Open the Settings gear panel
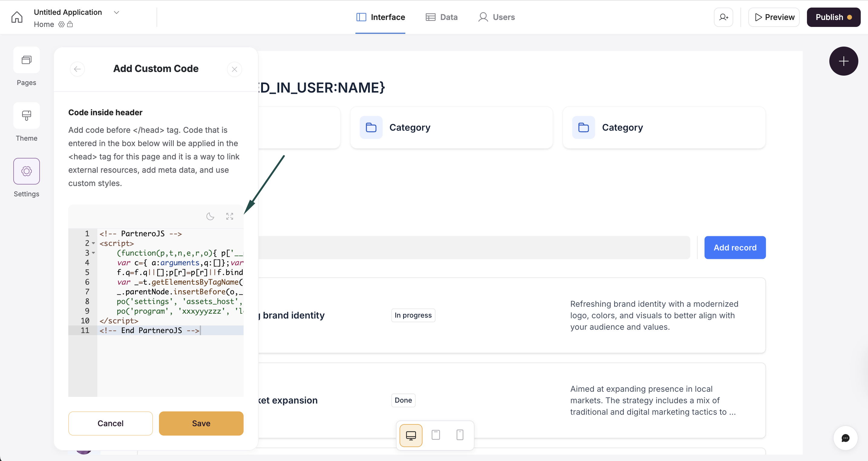 (26, 171)
